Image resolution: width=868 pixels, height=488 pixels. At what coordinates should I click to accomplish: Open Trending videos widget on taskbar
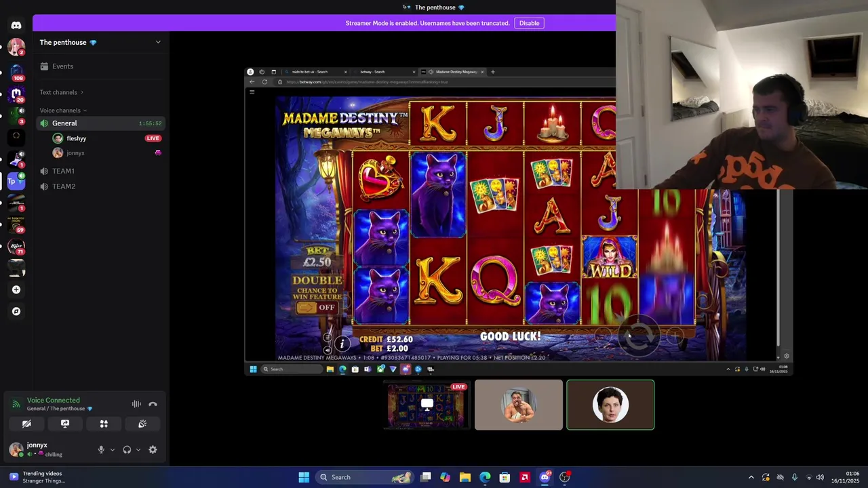37,477
